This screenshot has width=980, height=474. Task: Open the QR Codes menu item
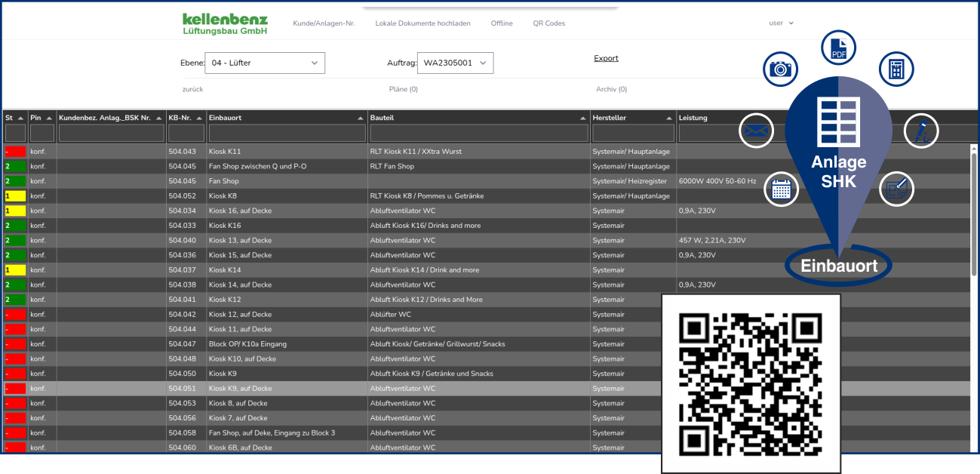pos(548,23)
